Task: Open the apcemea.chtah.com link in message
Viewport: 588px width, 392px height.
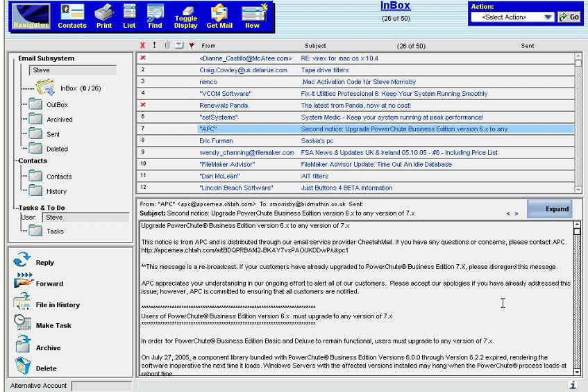Action: (x=244, y=250)
